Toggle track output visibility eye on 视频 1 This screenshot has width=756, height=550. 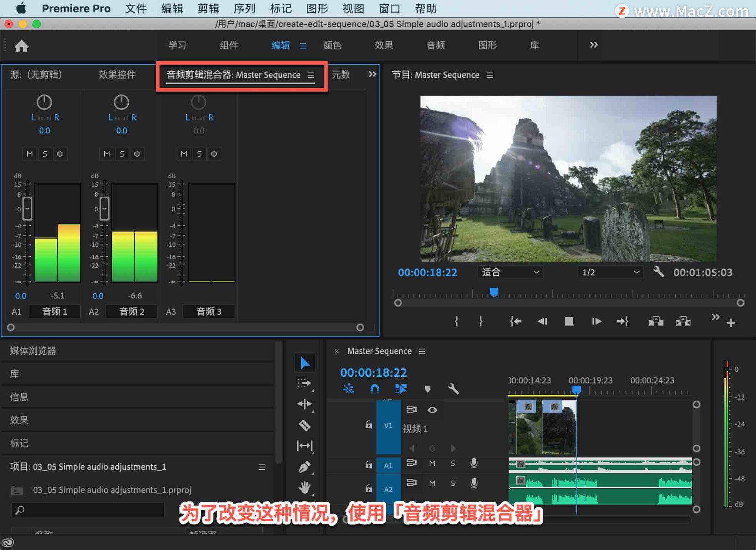[x=432, y=410]
